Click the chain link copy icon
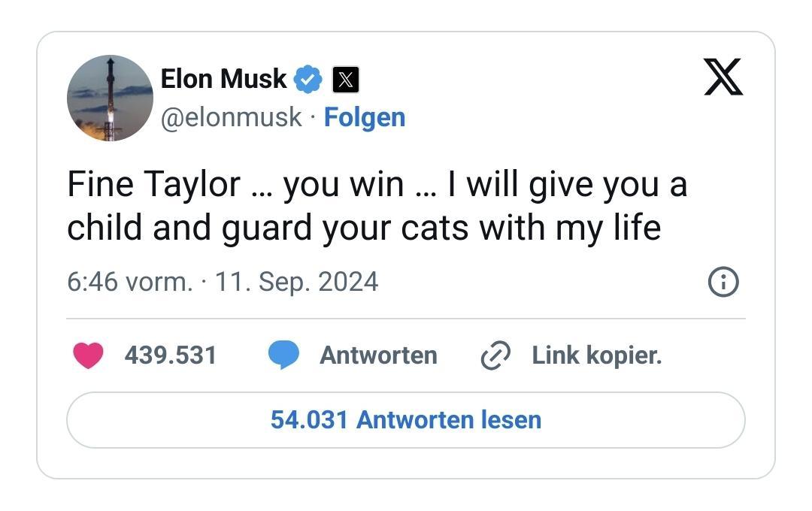812x511 pixels. 496,355
